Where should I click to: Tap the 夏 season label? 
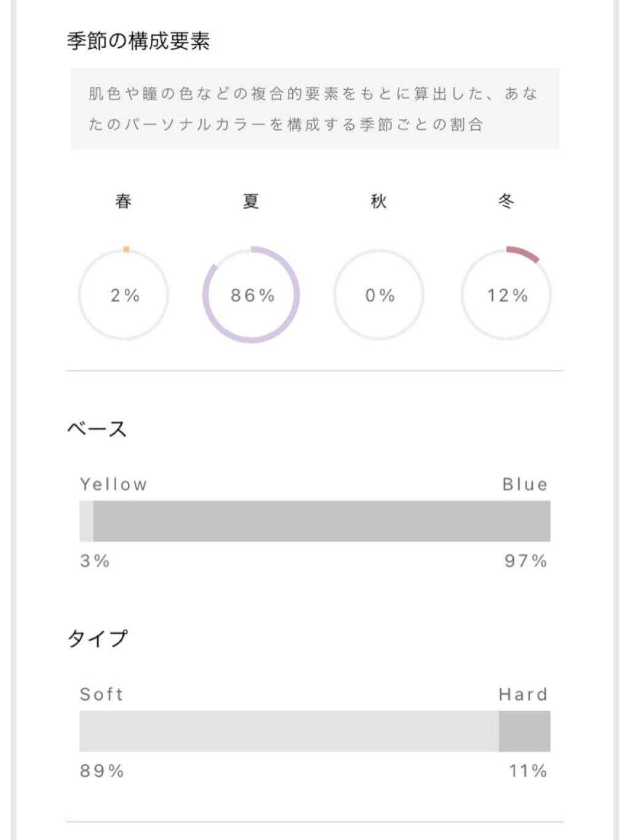[x=251, y=201]
